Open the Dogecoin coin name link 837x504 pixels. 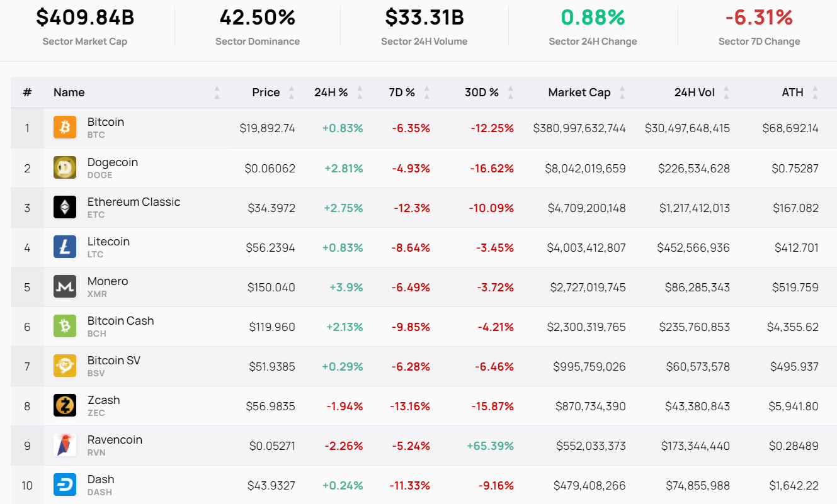[113, 162]
